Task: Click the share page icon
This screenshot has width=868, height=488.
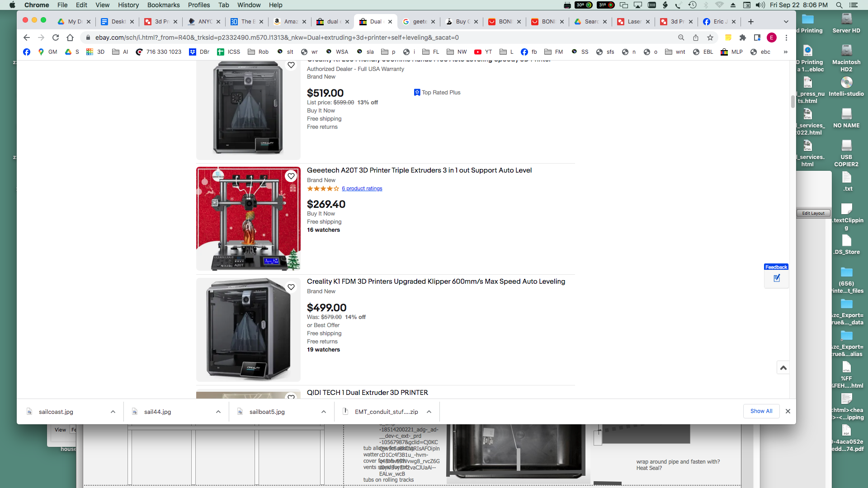Action: (696, 38)
